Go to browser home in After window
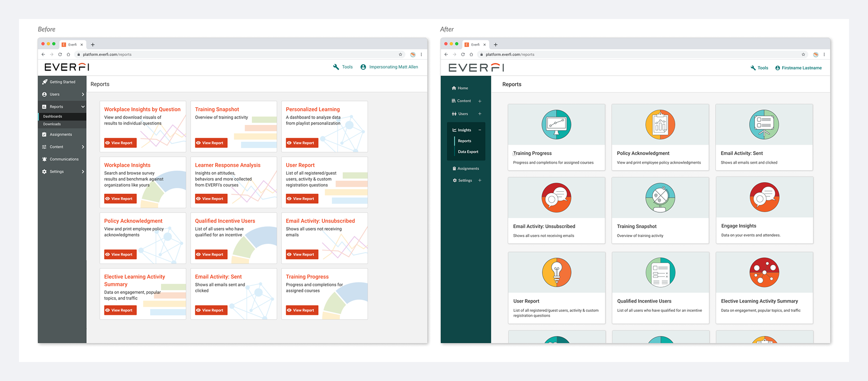Screen dimensions: 868x381 coord(471,54)
